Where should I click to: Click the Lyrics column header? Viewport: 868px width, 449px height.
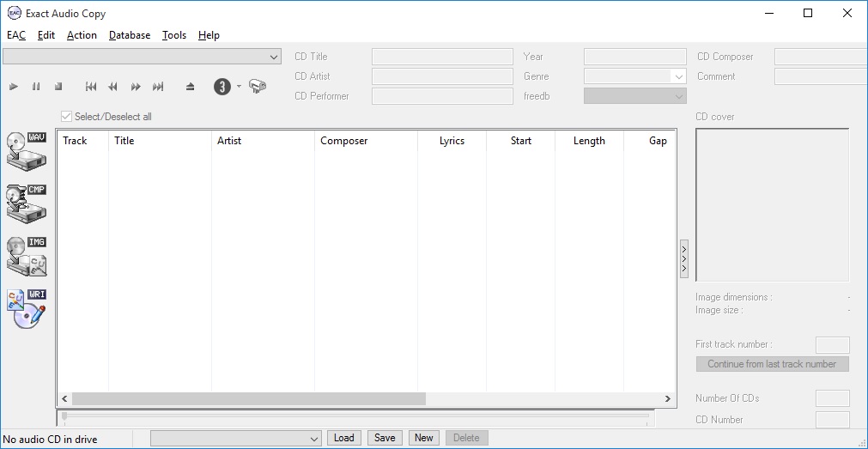[452, 141]
